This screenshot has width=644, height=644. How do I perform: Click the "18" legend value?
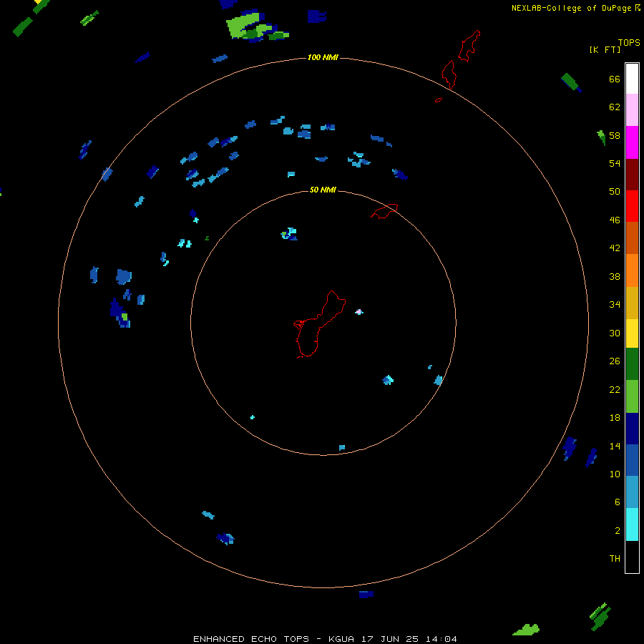click(x=615, y=418)
